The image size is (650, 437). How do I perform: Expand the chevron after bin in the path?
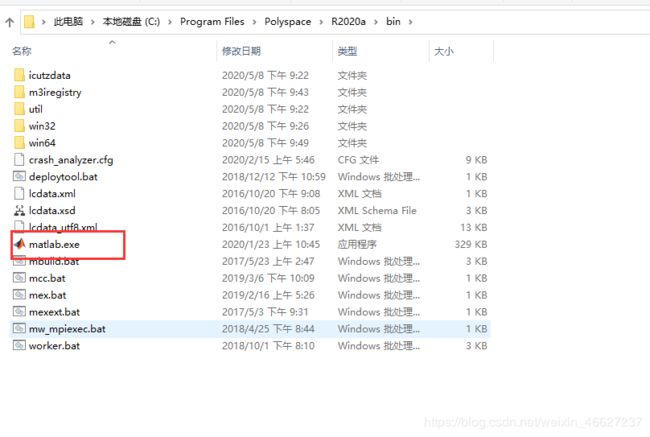[x=410, y=22]
